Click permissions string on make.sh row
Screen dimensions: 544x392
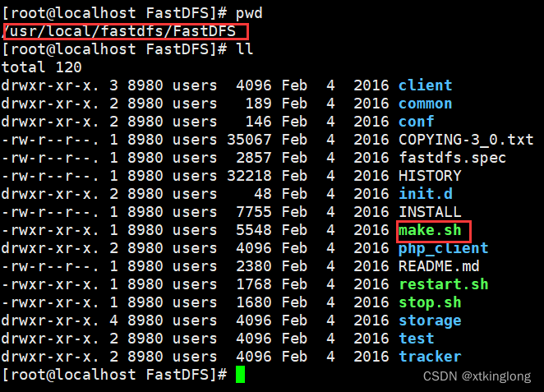point(50,230)
